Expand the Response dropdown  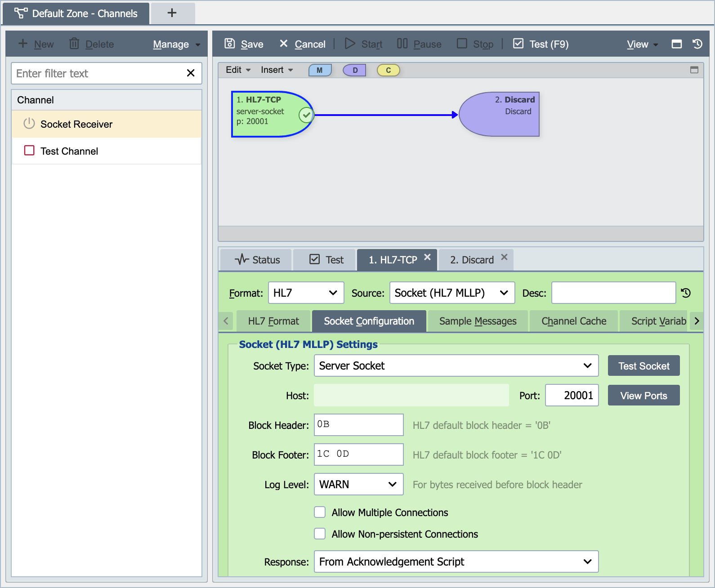point(456,561)
